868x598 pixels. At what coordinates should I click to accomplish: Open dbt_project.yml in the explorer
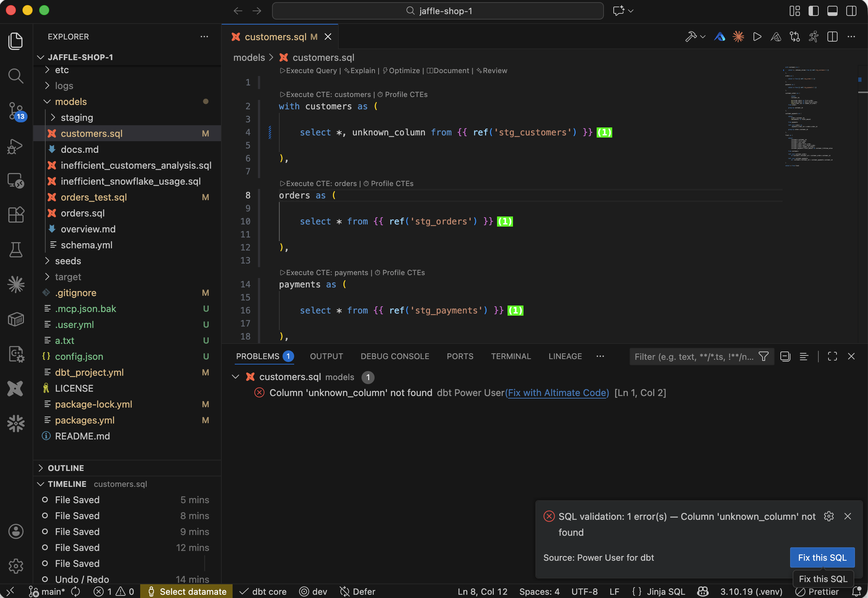(x=89, y=372)
